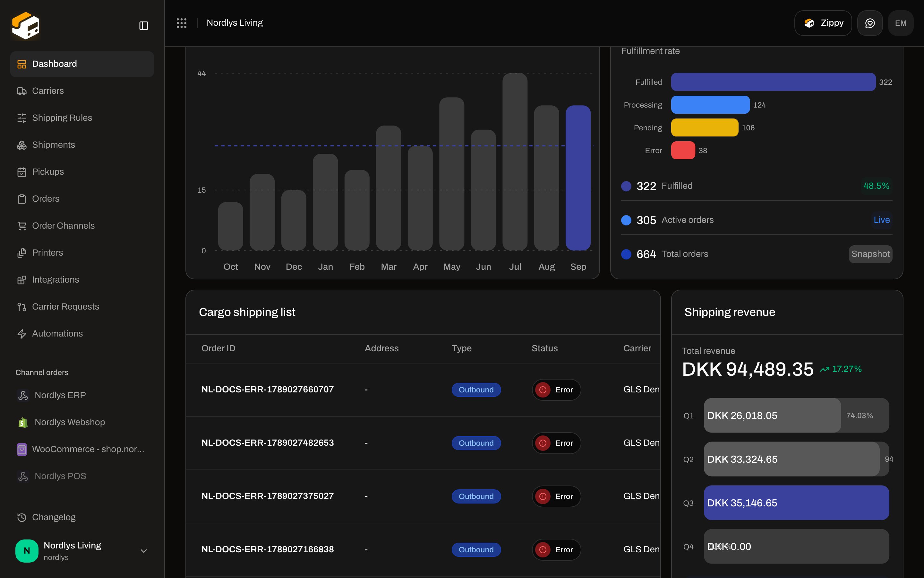Click the Oct bar in the chart
The height and width of the screenshot is (578, 924).
click(230, 226)
